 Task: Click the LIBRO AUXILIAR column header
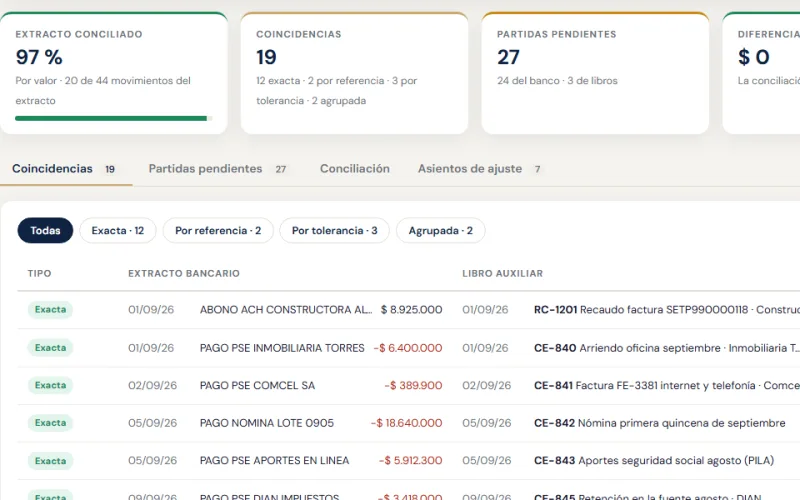[503, 273]
